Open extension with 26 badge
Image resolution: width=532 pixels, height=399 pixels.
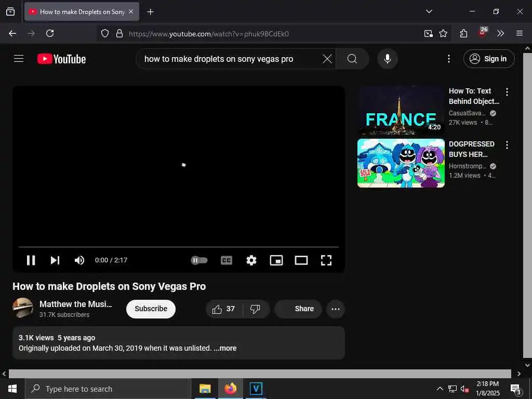tap(483, 33)
